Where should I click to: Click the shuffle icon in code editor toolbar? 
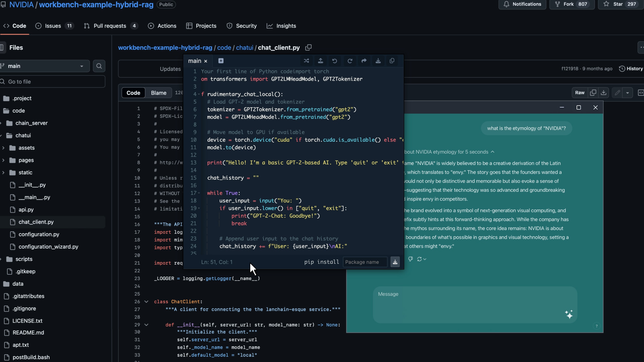coord(306,61)
